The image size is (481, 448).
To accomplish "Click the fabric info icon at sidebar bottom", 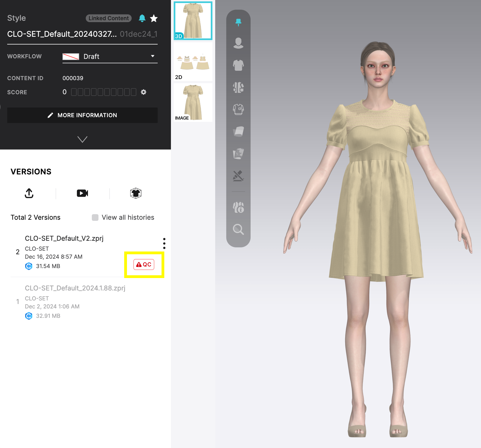I will 238,207.
